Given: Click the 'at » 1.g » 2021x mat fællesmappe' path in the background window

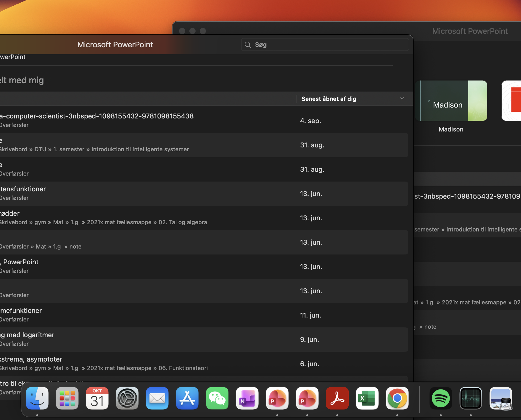Looking at the screenshot, I should 467,302.
